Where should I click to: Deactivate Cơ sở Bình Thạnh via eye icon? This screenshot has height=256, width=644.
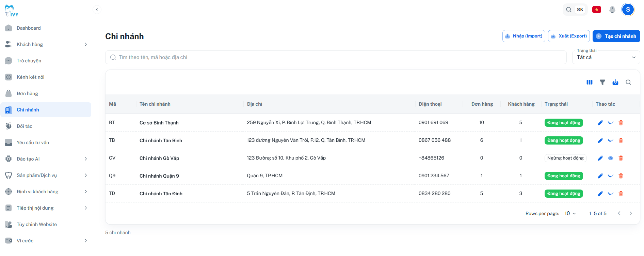tap(611, 123)
